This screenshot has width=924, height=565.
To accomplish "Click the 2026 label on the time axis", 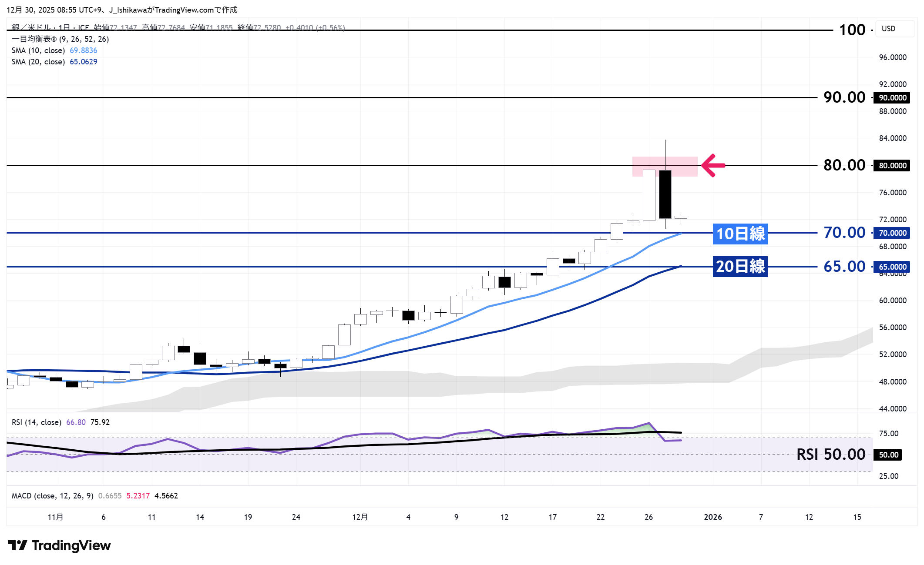I will click(713, 517).
